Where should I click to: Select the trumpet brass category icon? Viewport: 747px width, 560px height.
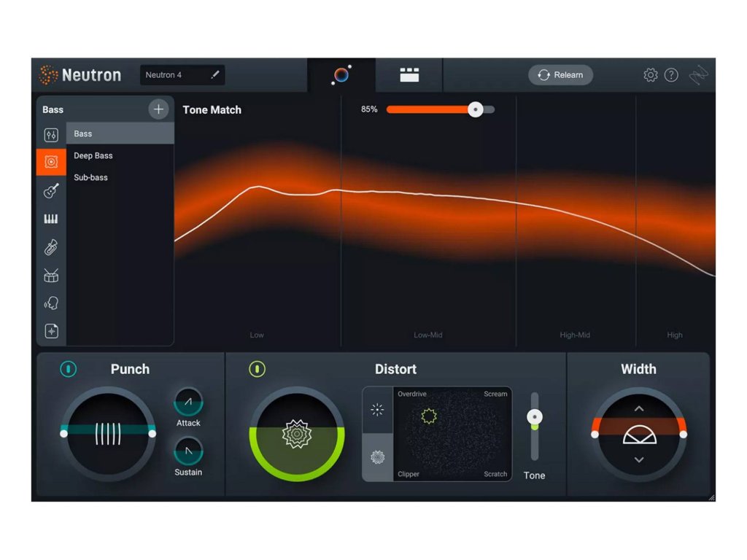(51, 247)
